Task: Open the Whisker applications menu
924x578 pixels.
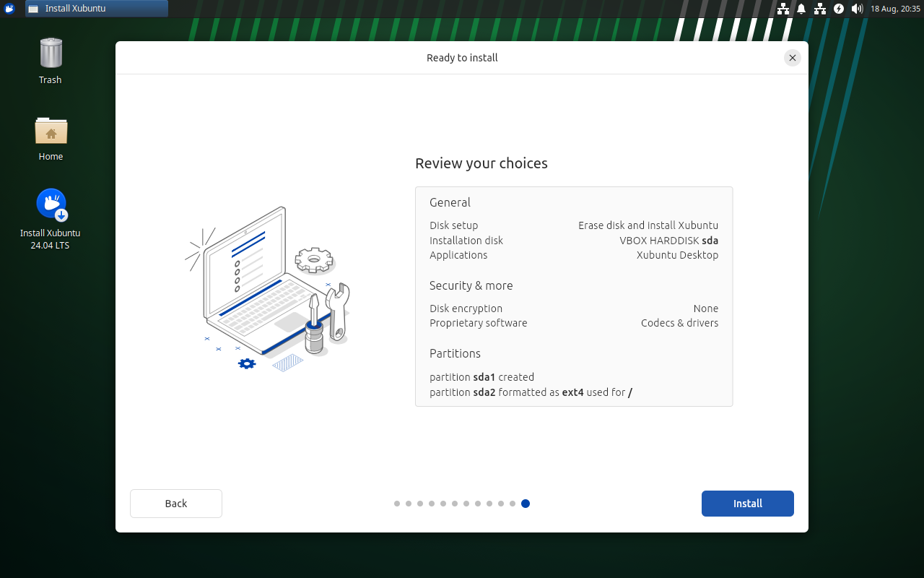Action: 9,9
